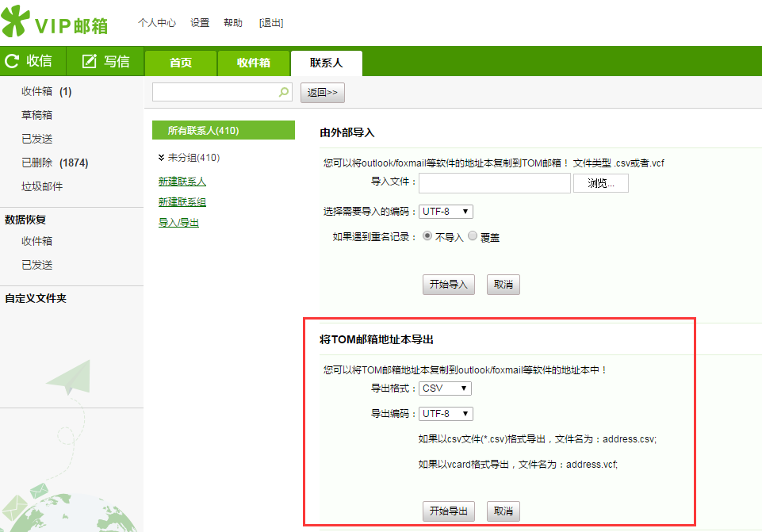
Task: Click the 浏览... browse button
Action: (x=601, y=183)
